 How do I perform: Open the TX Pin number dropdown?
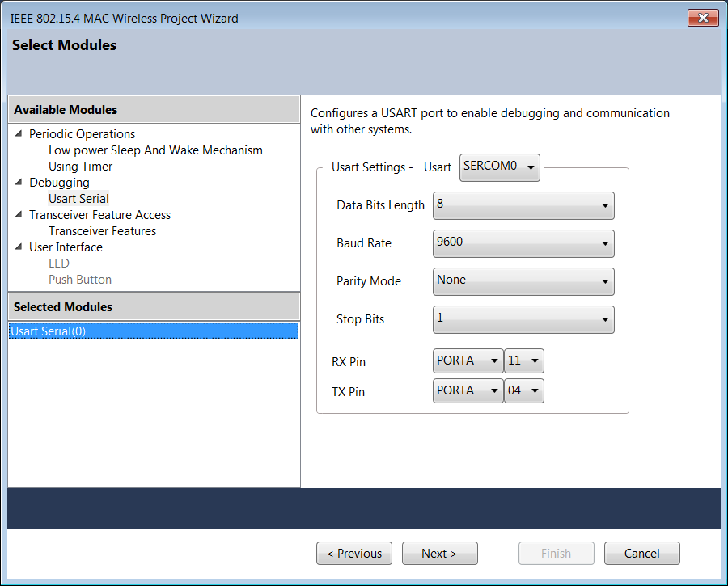[x=524, y=390]
